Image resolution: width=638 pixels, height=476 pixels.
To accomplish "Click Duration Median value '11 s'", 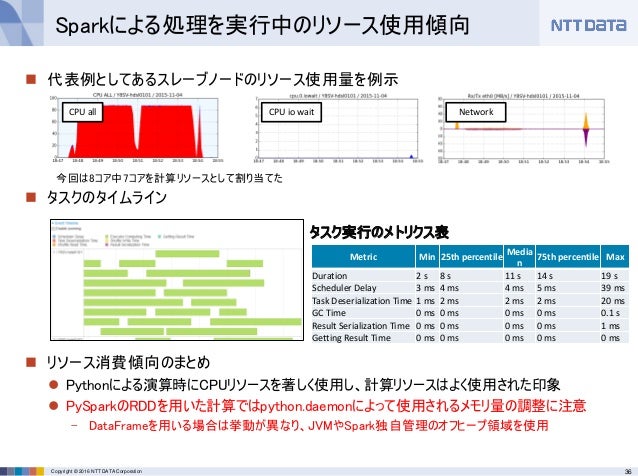I will tap(513, 276).
